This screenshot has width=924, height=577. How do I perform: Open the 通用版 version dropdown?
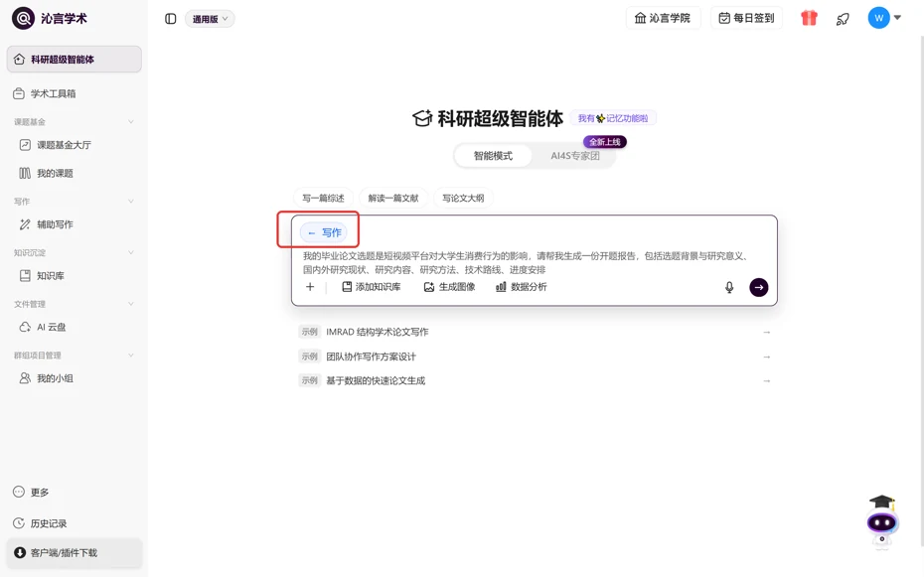tap(210, 19)
